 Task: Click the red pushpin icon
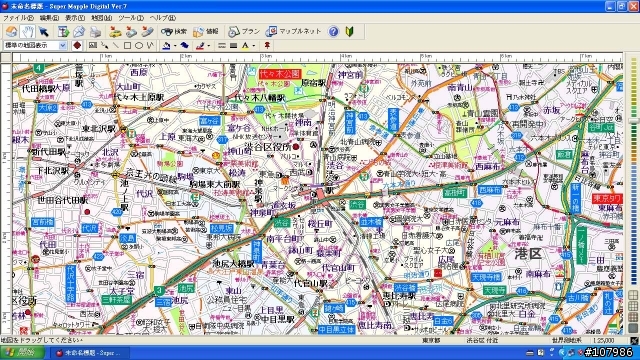tap(267, 45)
